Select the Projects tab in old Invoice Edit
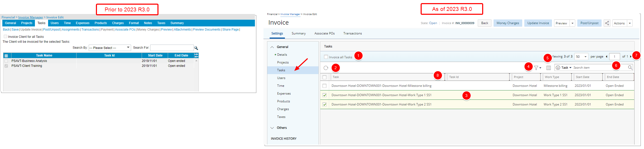The width and height of the screenshot is (644, 149). pyautogui.click(x=27, y=23)
